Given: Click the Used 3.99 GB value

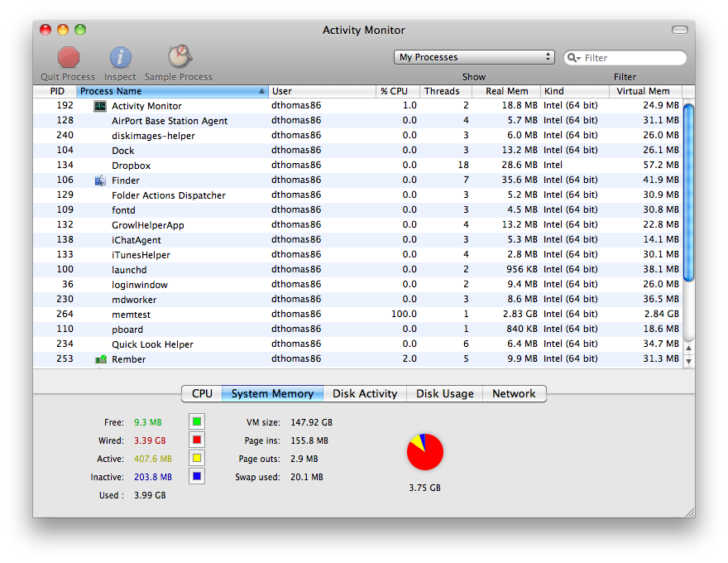Looking at the screenshot, I should [150, 495].
